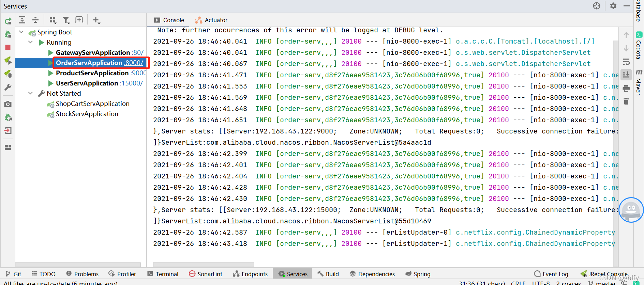Open OrderServApplication port :8000/ link
Image resolution: width=644 pixels, height=285 pixels.
pos(133,63)
